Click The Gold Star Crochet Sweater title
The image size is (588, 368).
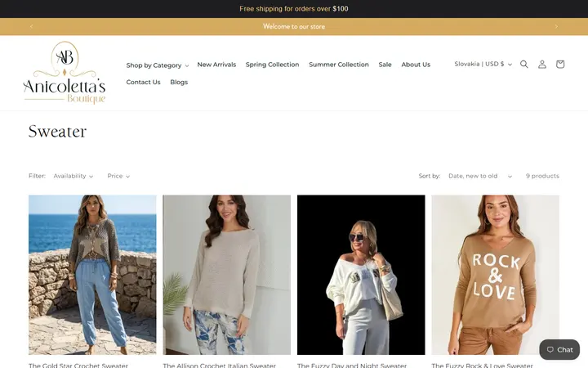[x=78, y=365]
